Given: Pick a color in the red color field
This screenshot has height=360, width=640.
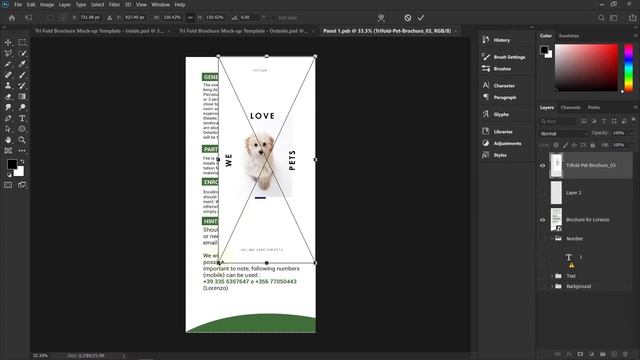Looking at the screenshot, I should tap(586, 67).
